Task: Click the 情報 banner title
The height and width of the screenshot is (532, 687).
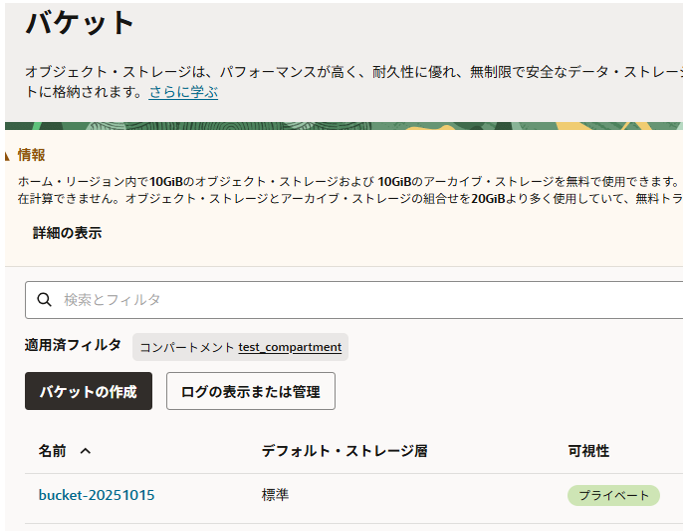Action: click(31, 155)
